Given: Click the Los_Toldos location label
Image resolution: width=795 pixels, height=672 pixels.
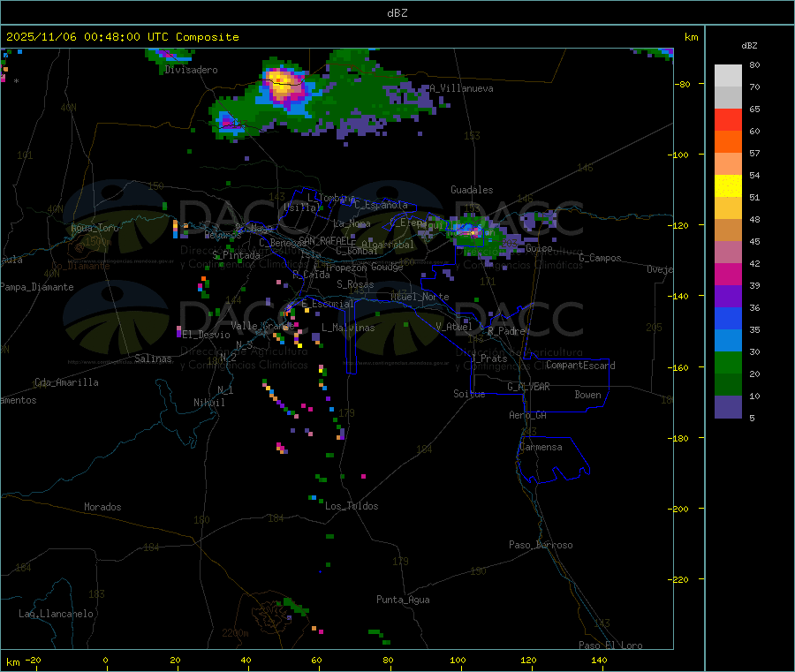Looking at the screenshot, I should tap(352, 506).
